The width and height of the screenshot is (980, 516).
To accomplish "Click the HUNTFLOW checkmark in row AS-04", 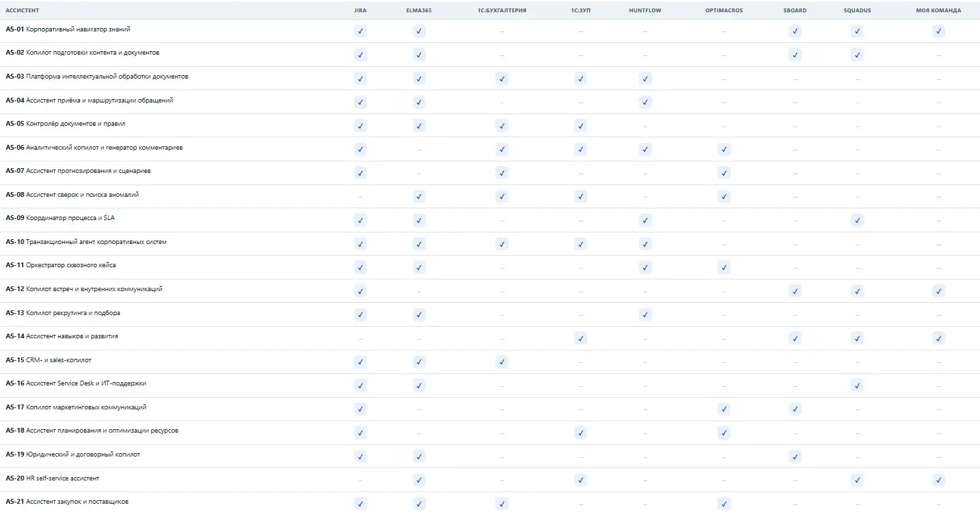I will click(645, 102).
